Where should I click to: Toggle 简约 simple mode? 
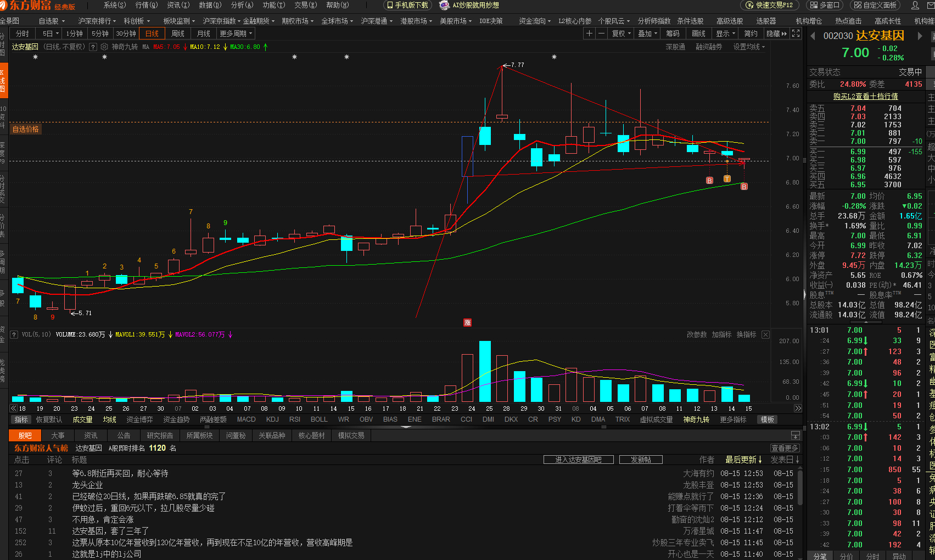(751, 33)
